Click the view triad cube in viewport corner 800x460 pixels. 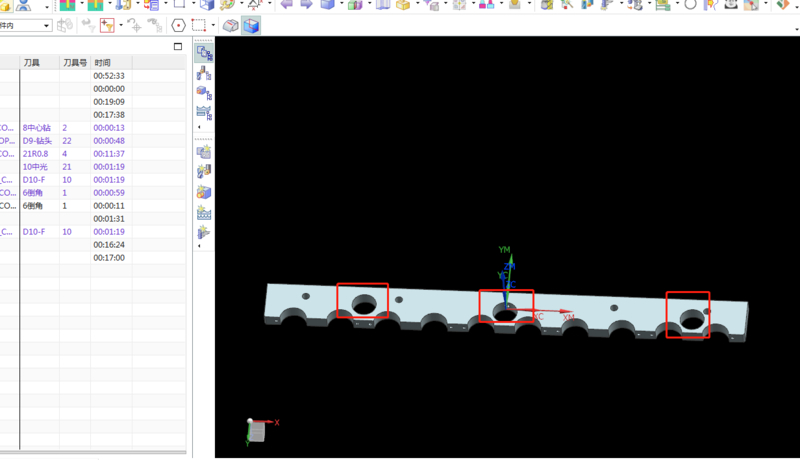click(258, 430)
